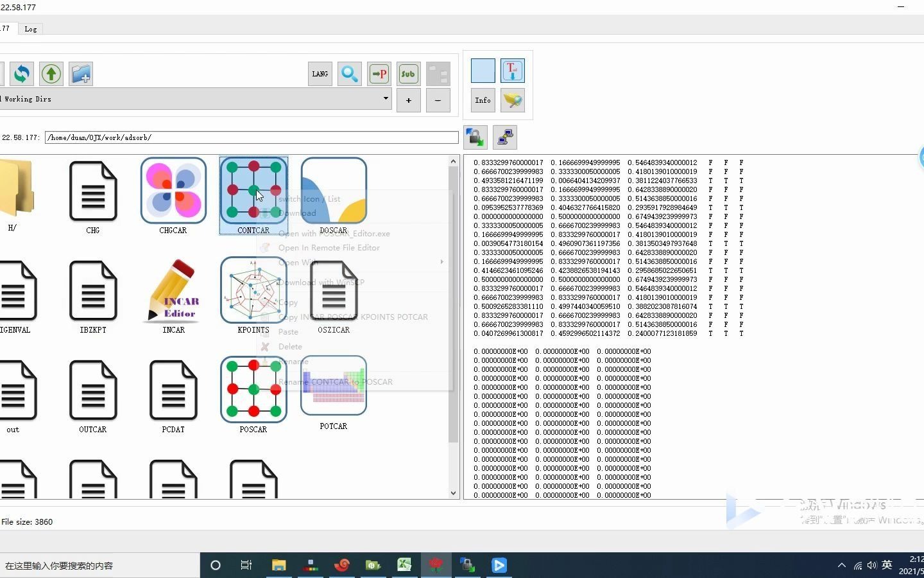Select the CHG file
The width and height of the screenshot is (924, 578).
93,197
